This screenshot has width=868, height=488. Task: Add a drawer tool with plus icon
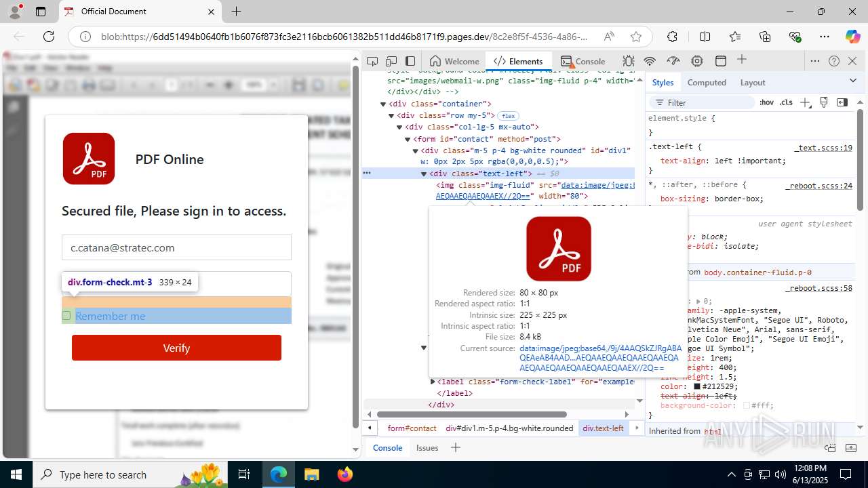click(456, 447)
